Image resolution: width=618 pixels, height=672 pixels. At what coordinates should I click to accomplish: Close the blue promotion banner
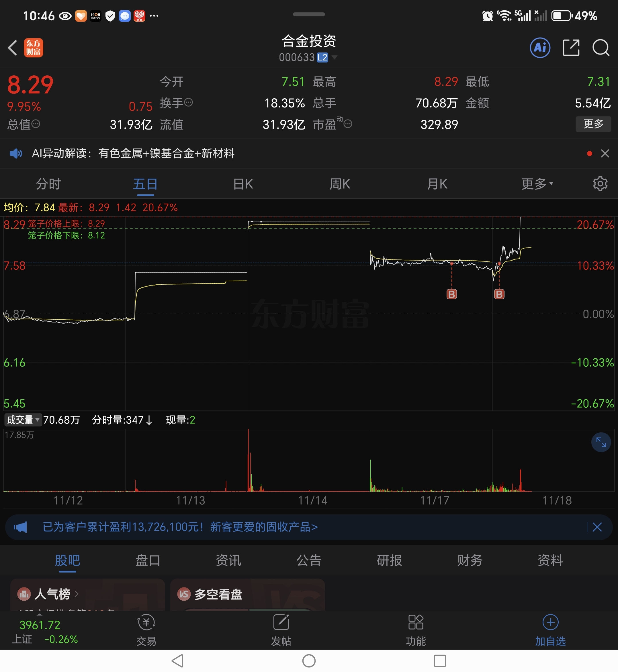[597, 527]
